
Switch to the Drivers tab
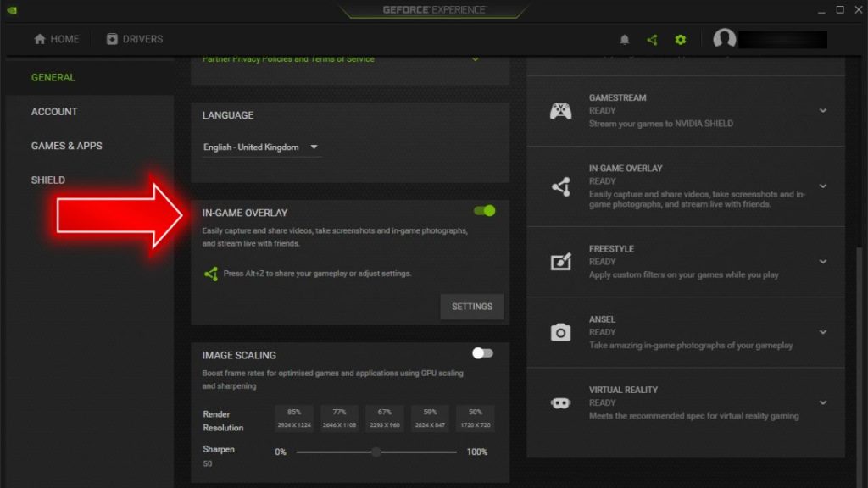(135, 39)
